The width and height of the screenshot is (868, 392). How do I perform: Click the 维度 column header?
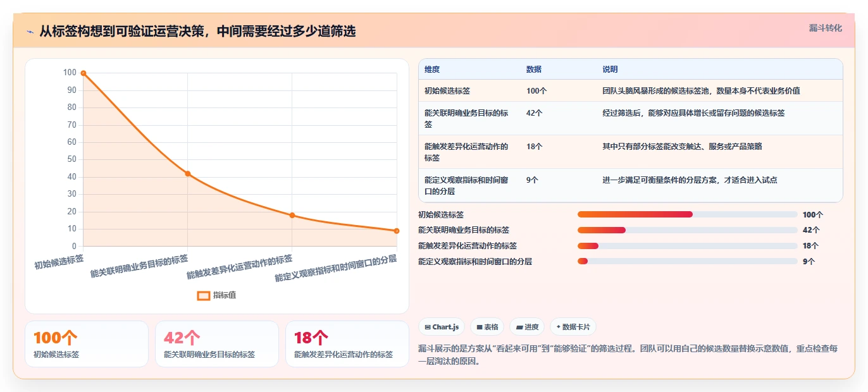432,70
